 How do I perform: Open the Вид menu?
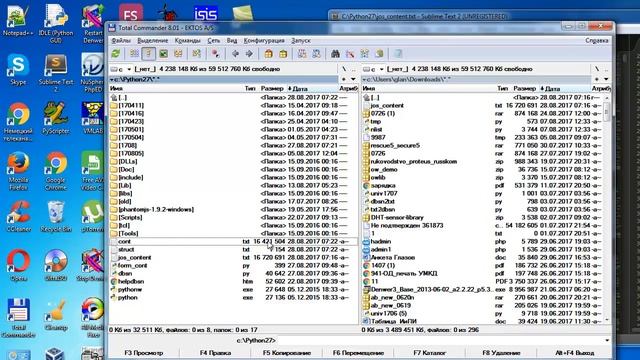pyautogui.click(x=232, y=40)
